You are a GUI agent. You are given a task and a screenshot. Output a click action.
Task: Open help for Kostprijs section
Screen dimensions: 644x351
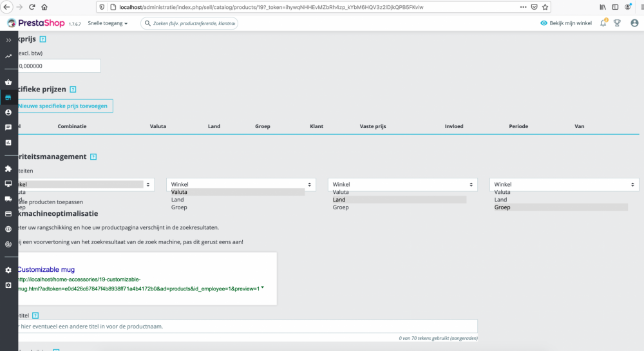click(43, 39)
